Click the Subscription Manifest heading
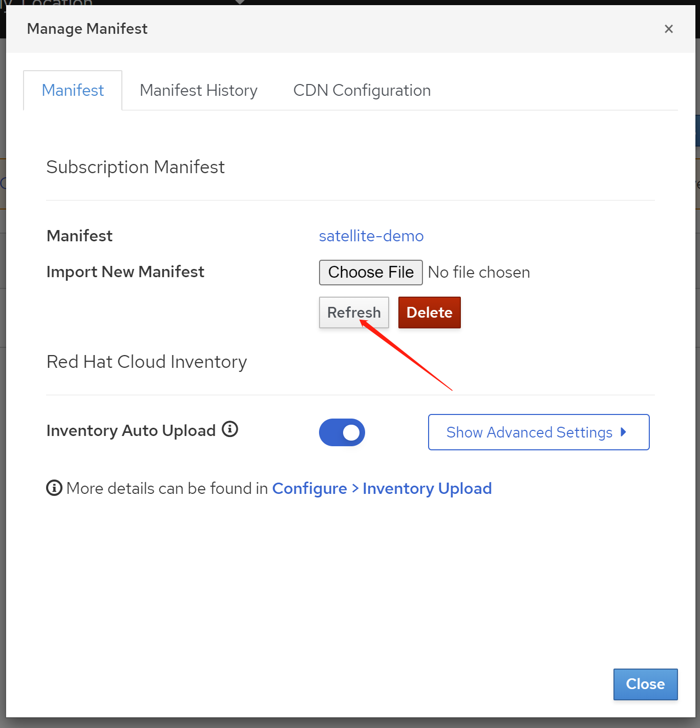This screenshot has width=700, height=728. 135,168
